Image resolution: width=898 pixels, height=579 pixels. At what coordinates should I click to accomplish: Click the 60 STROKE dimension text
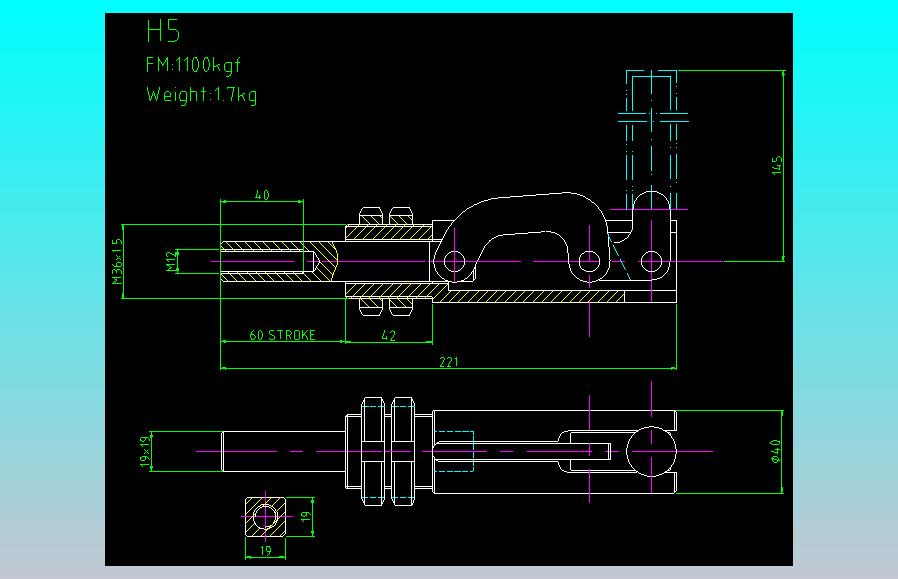[x=282, y=335]
